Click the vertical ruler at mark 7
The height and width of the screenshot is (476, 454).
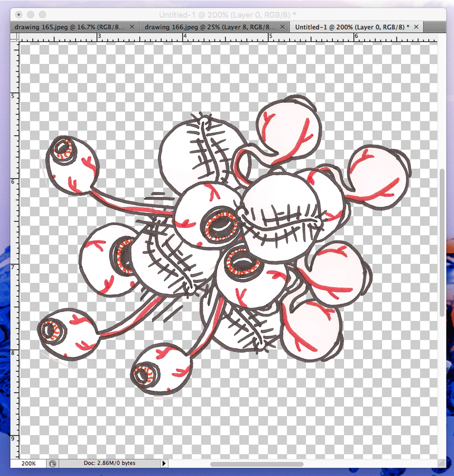14,267
